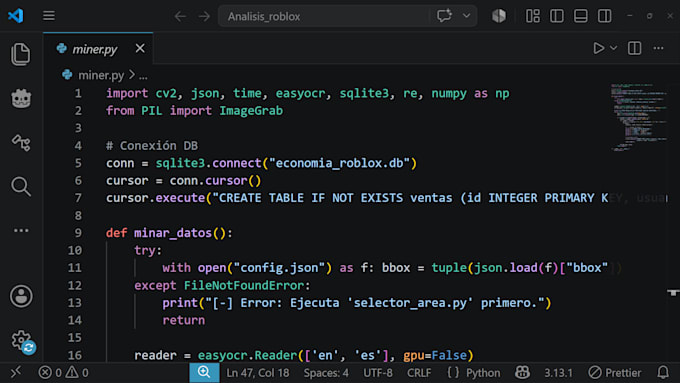Viewport: 680px width, 383px height.
Task: Toggle the primary side bar
Action: tap(556, 16)
